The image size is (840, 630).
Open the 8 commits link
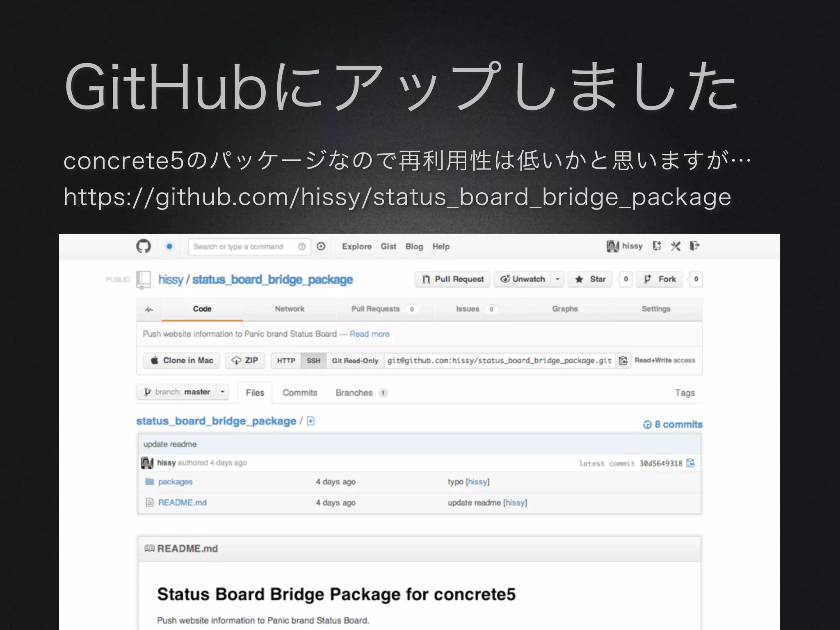pos(673,425)
